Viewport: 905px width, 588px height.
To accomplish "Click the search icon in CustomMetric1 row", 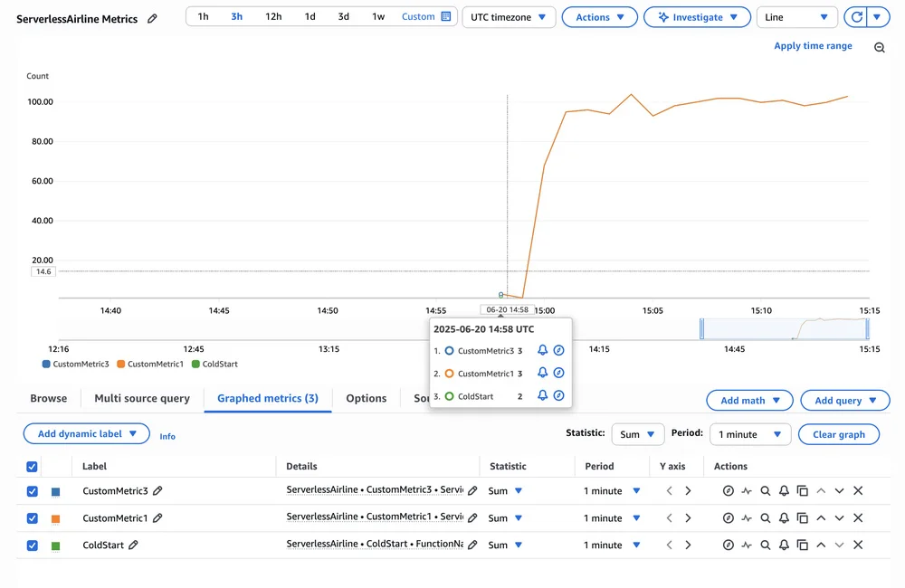I will pyautogui.click(x=766, y=518).
